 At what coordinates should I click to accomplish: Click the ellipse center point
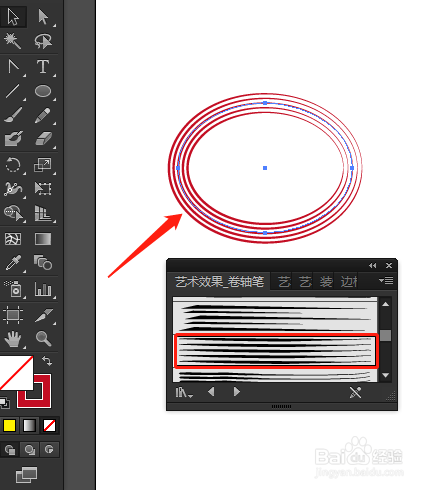(265, 168)
